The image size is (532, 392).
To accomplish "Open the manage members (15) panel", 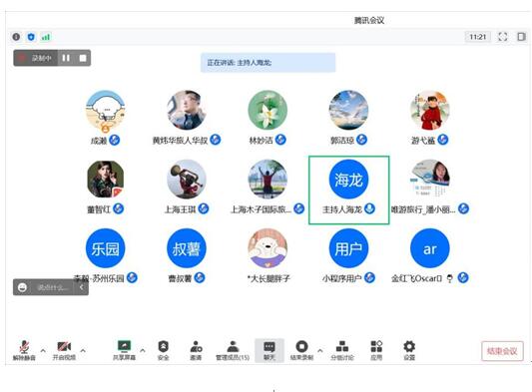I will (x=233, y=350).
